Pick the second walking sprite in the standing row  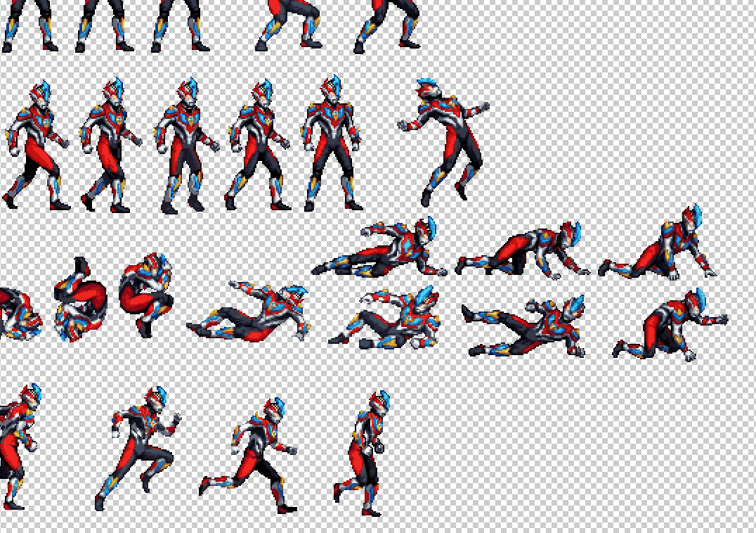[x=111, y=145]
